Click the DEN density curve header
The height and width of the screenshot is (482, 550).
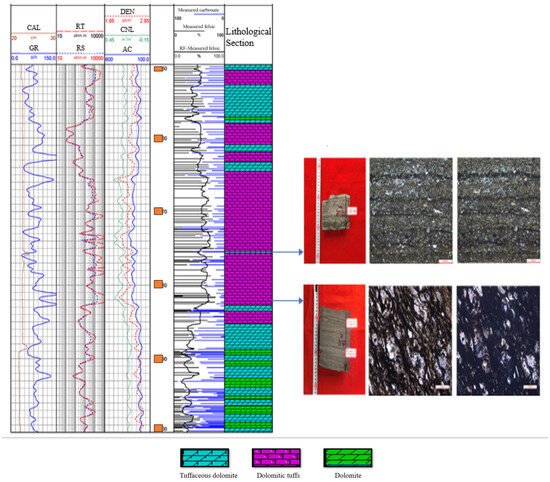click(127, 12)
